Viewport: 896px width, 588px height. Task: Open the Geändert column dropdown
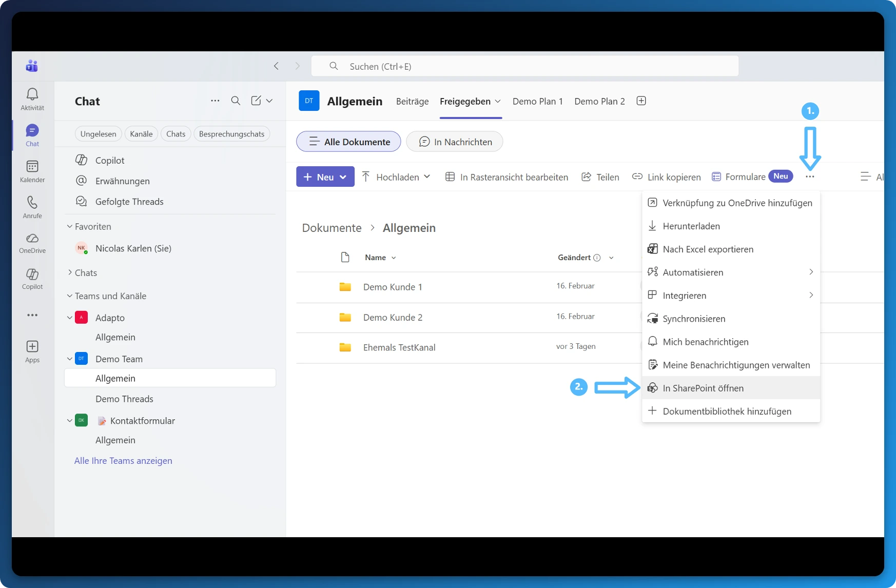coord(611,258)
